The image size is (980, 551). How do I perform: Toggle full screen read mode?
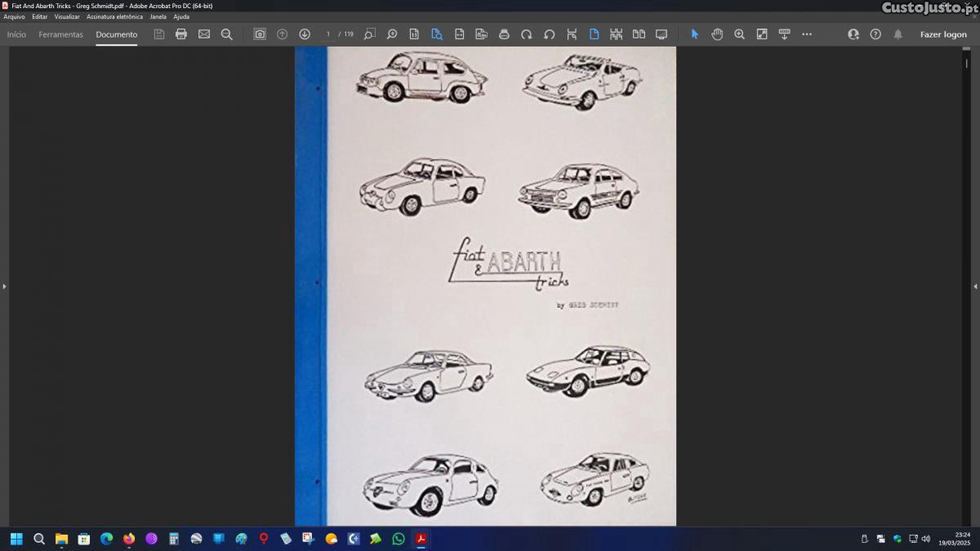point(661,34)
